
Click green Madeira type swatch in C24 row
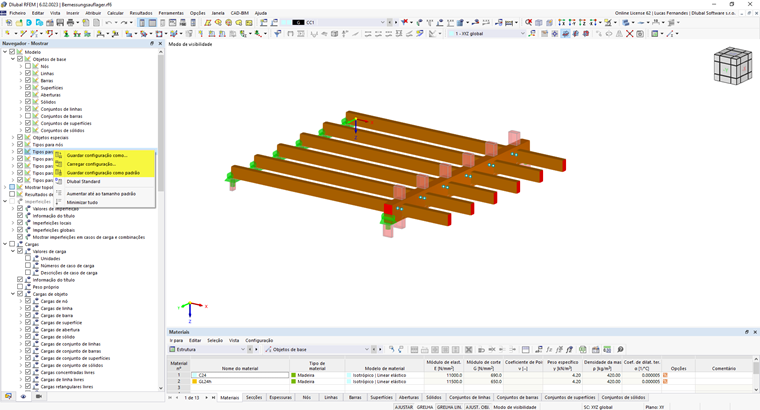point(294,375)
